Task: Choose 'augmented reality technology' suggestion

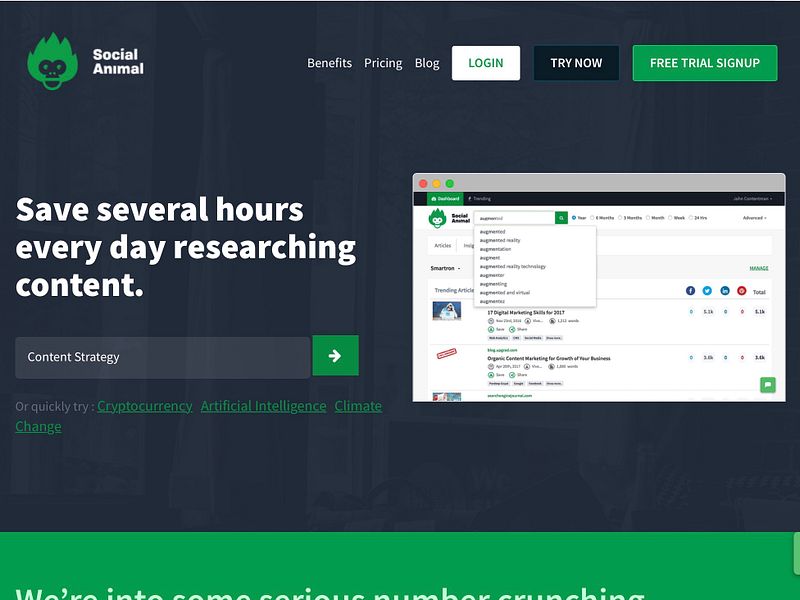Action: click(x=513, y=266)
